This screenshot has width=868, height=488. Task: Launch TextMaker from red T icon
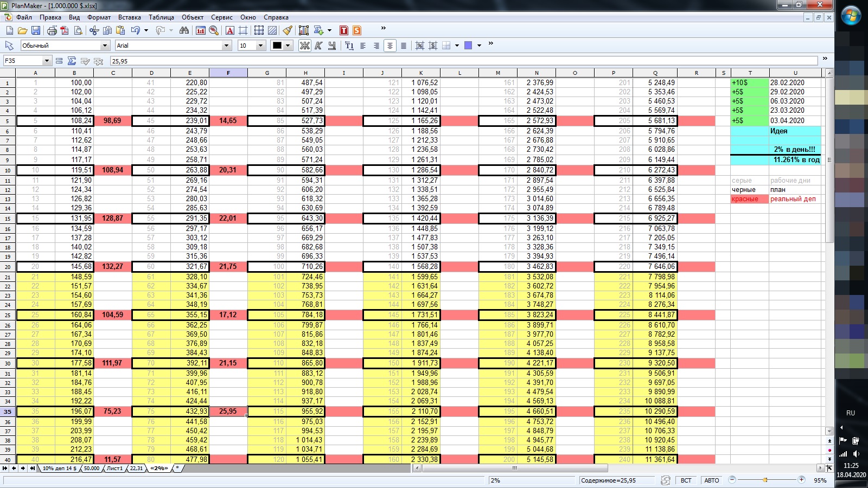click(x=343, y=30)
